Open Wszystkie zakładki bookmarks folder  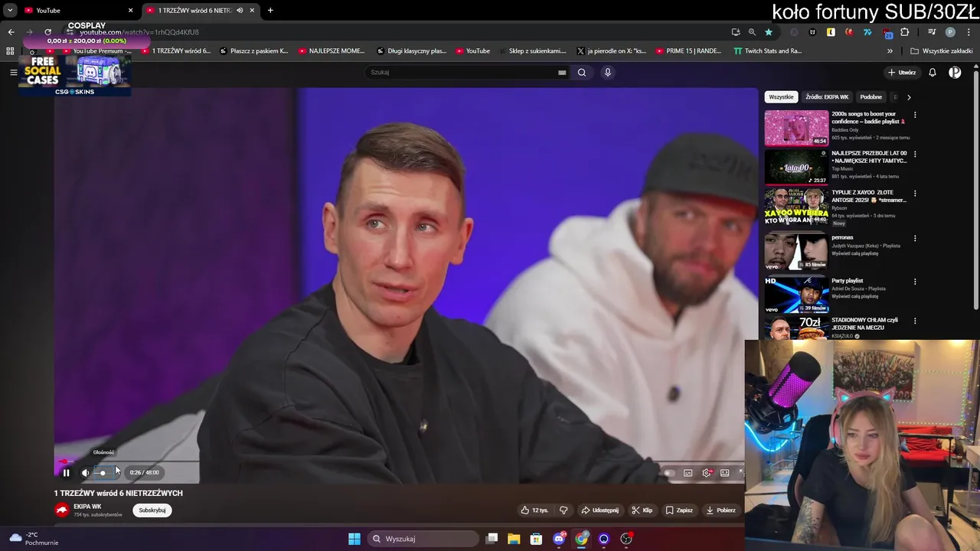coord(941,51)
